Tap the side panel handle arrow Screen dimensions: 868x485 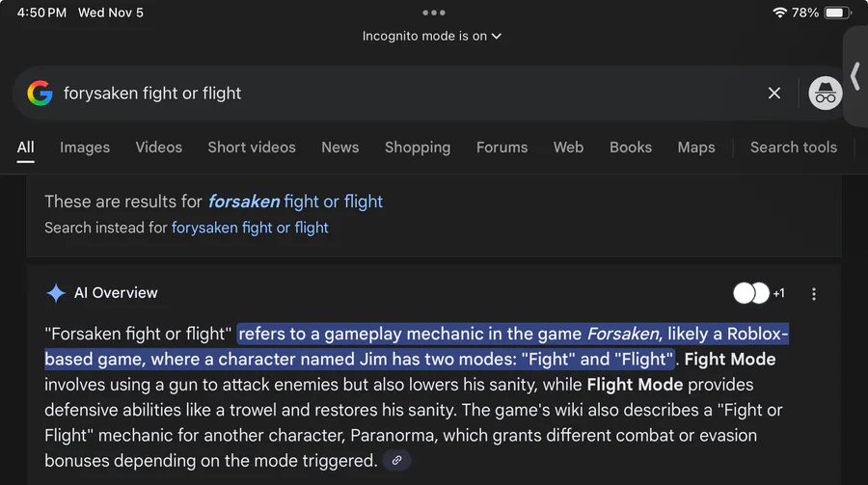tap(854, 76)
